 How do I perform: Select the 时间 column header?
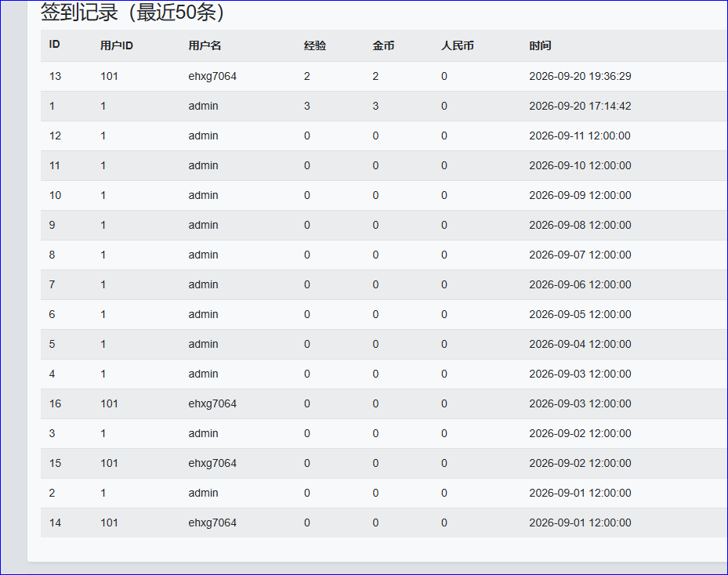click(x=540, y=45)
